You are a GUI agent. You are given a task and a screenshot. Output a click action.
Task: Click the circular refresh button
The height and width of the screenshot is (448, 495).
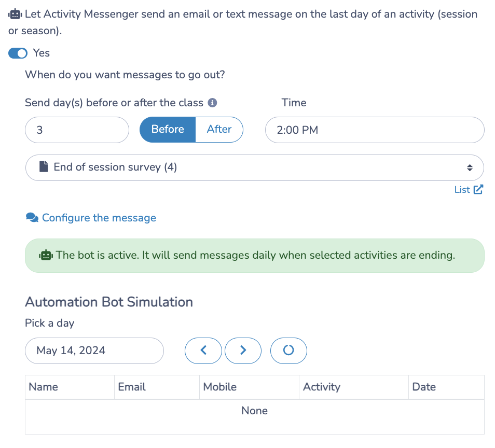pyautogui.click(x=288, y=351)
